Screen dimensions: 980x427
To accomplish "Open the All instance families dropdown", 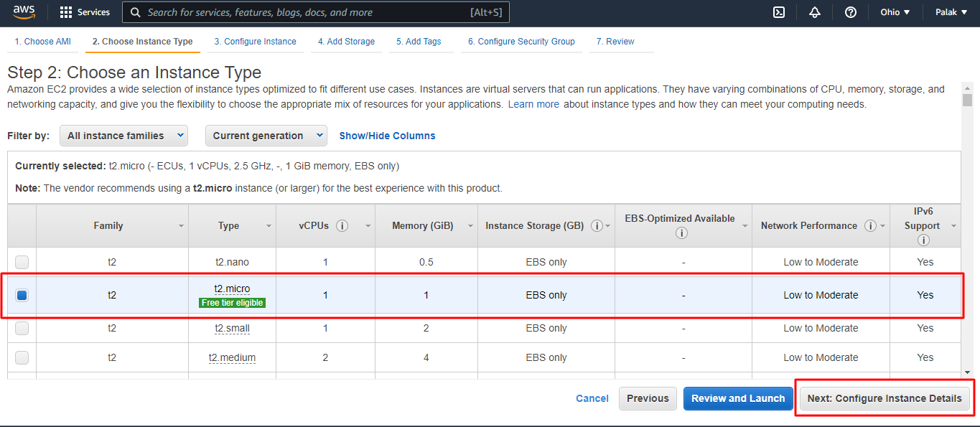I will [x=123, y=136].
